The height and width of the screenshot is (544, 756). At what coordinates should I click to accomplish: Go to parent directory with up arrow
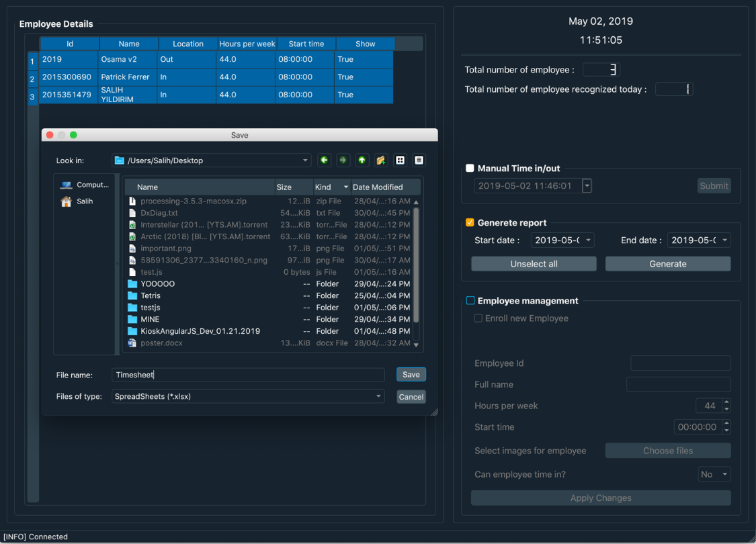362,161
